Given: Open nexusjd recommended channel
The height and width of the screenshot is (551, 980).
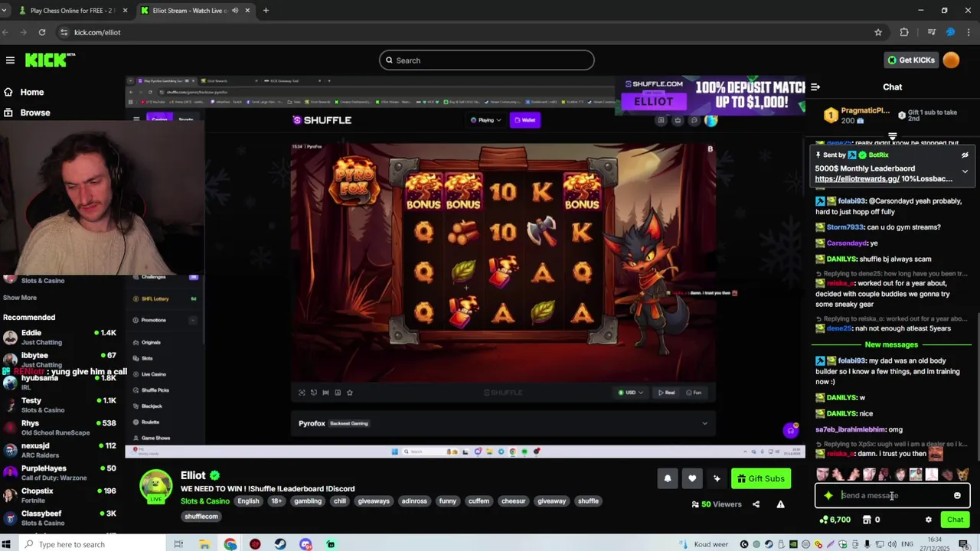Looking at the screenshot, I should click(61, 450).
